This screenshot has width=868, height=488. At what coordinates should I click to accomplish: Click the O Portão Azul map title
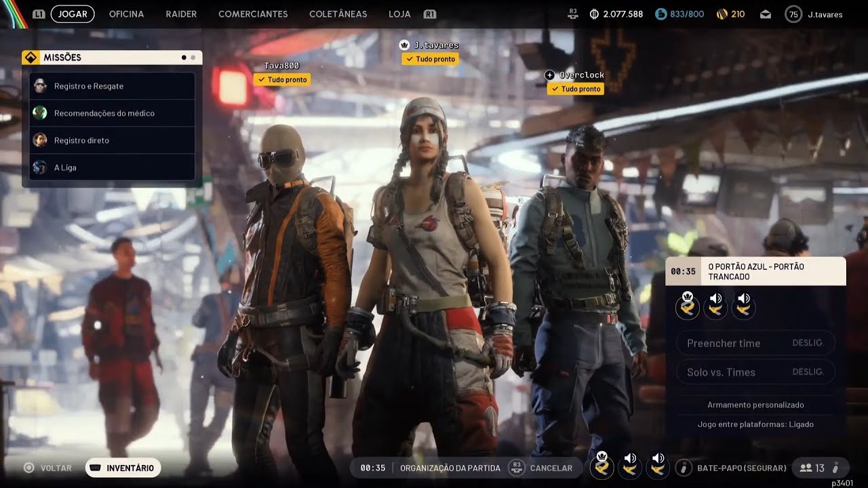[756, 271]
